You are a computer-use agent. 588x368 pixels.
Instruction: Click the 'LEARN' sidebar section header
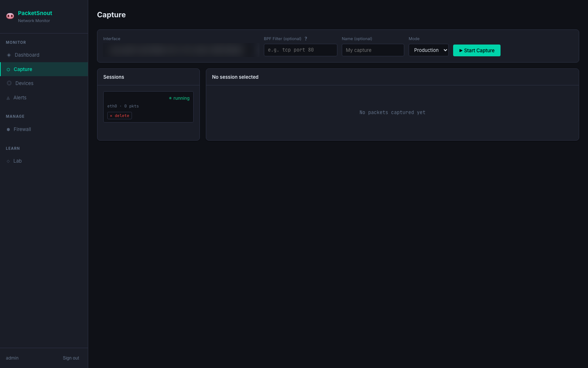pyautogui.click(x=13, y=148)
